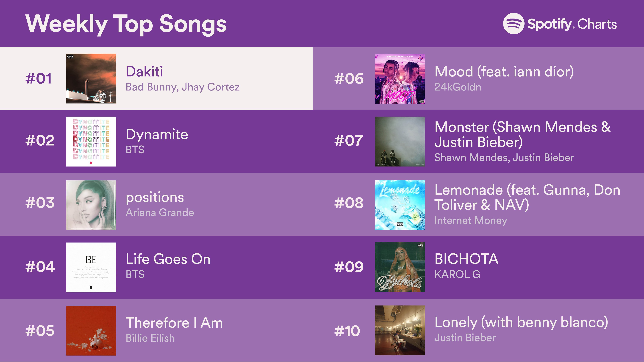Select the Dynamite album artwork
Image resolution: width=644 pixels, height=362 pixels.
91,141
